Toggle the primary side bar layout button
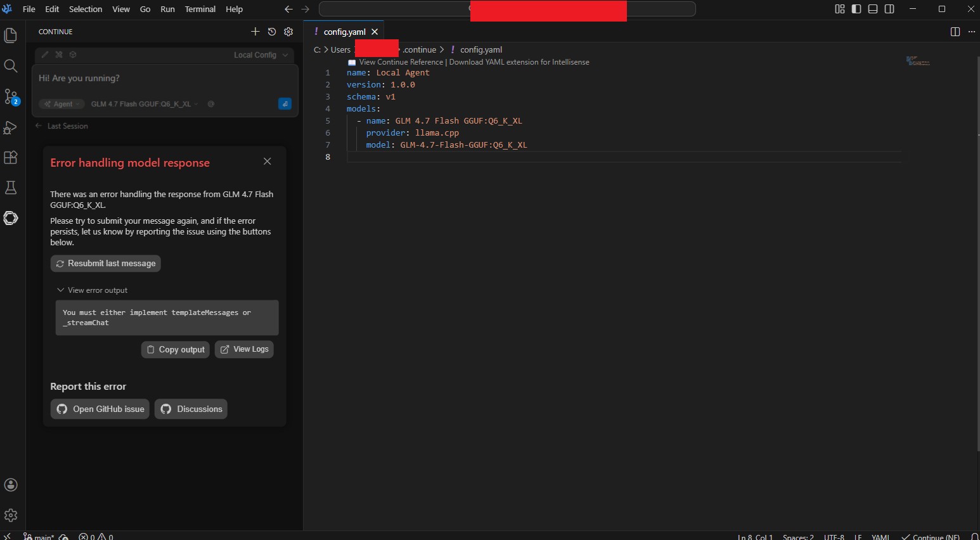The height and width of the screenshot is (540, 980). (856, 9)
